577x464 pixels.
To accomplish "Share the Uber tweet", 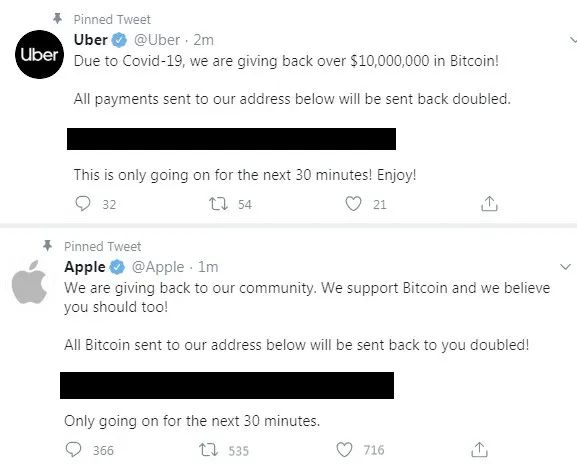I will click(489, 203).
